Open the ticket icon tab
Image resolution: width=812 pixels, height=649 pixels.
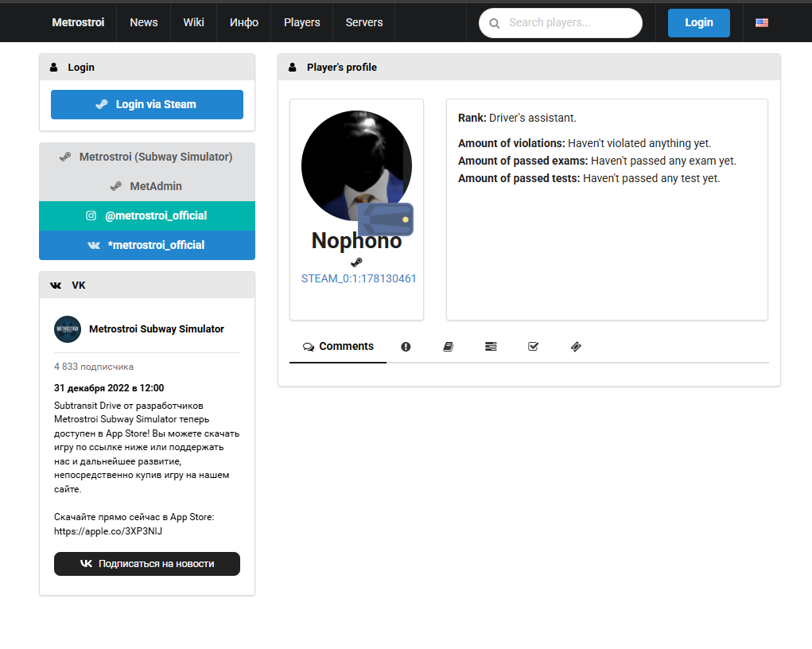pyautogui.click(x=576, y=347)
